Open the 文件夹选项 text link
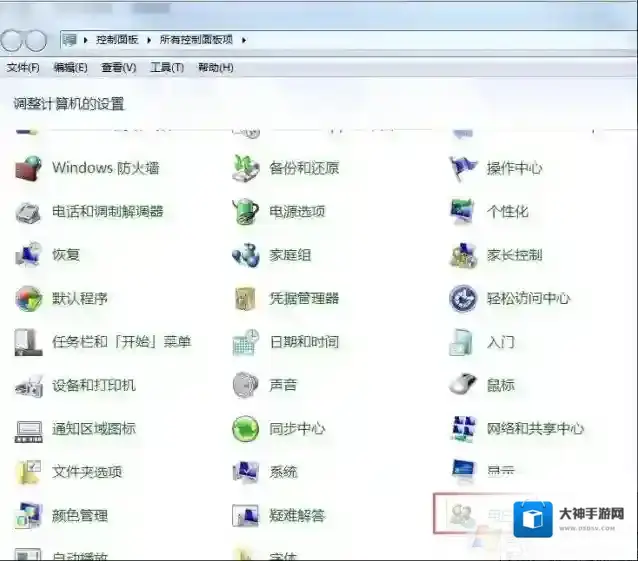 87,472
